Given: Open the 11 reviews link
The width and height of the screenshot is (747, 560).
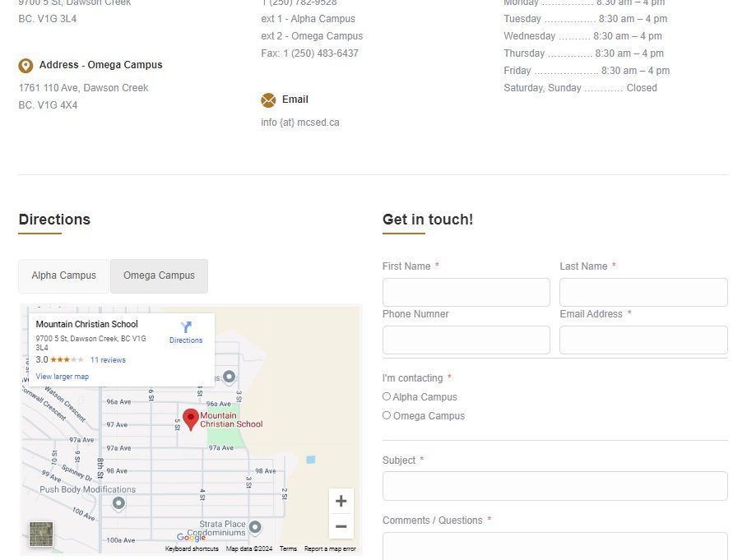Looking at the screenshot, I should [108, 360].
